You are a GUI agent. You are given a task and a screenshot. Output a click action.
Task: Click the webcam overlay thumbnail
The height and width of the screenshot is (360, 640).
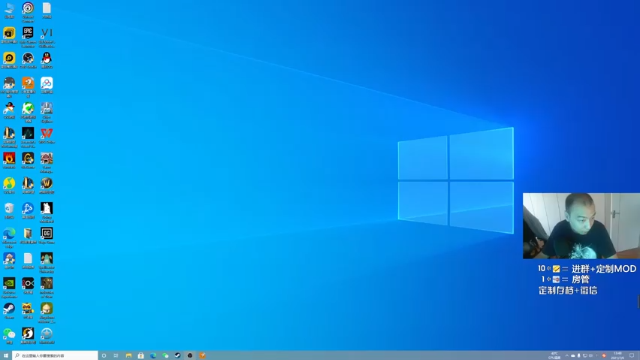pos(581,226)
